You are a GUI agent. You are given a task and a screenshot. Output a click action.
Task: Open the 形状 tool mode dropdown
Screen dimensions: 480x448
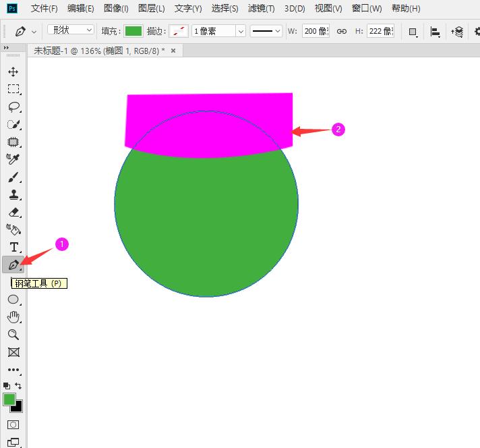point(71,30)
